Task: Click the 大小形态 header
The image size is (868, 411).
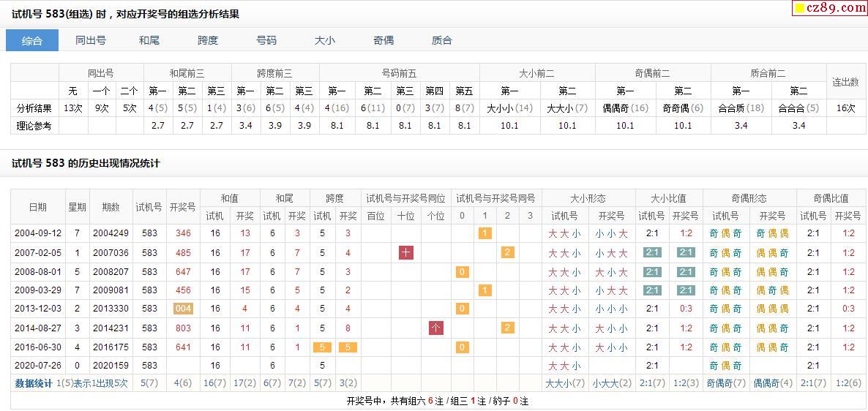Action: coord(588,198)
